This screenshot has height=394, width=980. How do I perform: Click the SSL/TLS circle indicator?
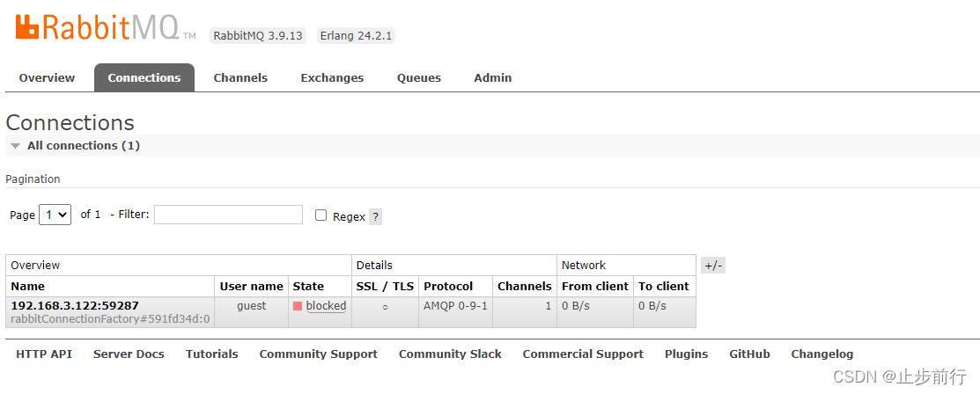click(385, 307)
